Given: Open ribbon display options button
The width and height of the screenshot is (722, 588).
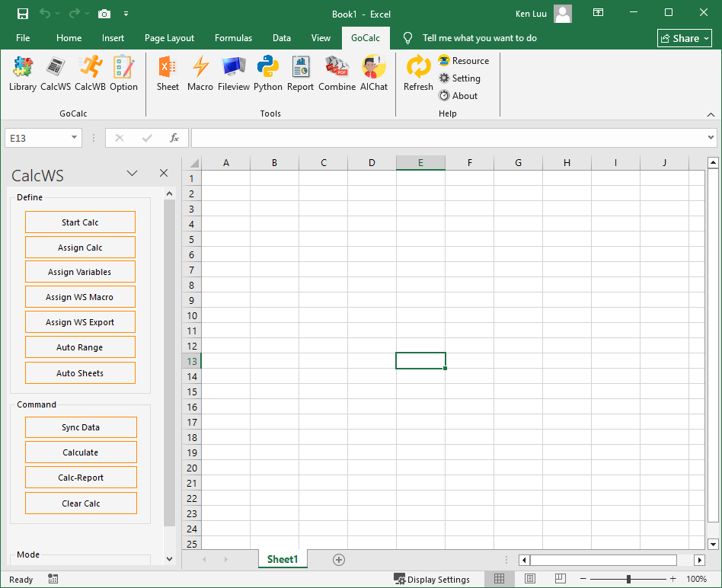Looking at the screenshot, I should click(598, 13).
